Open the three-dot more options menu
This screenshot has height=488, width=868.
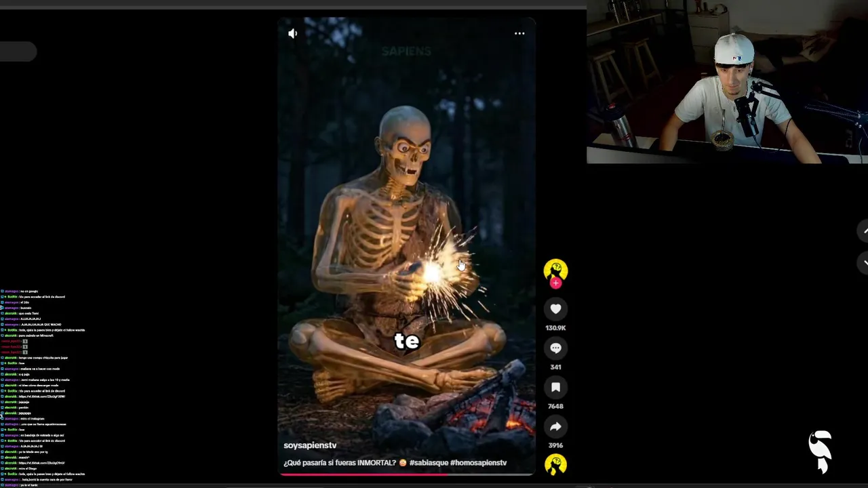(519, 33)
